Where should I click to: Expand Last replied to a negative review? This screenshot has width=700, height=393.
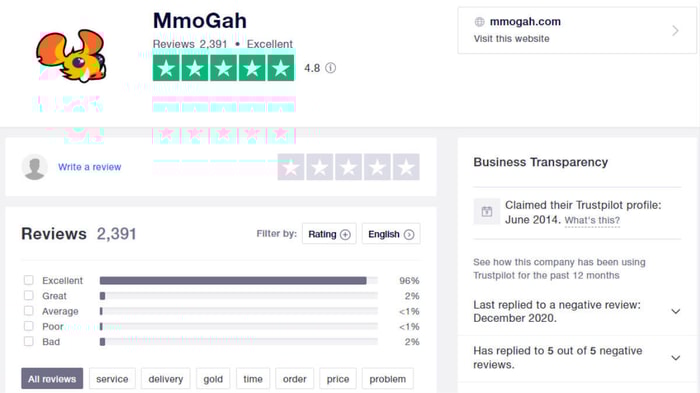[675, 311]
